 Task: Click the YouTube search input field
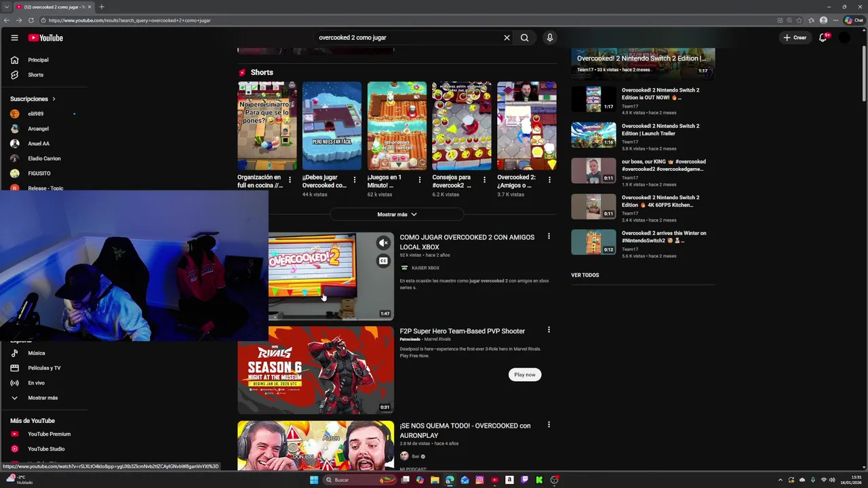pos(407,38)
